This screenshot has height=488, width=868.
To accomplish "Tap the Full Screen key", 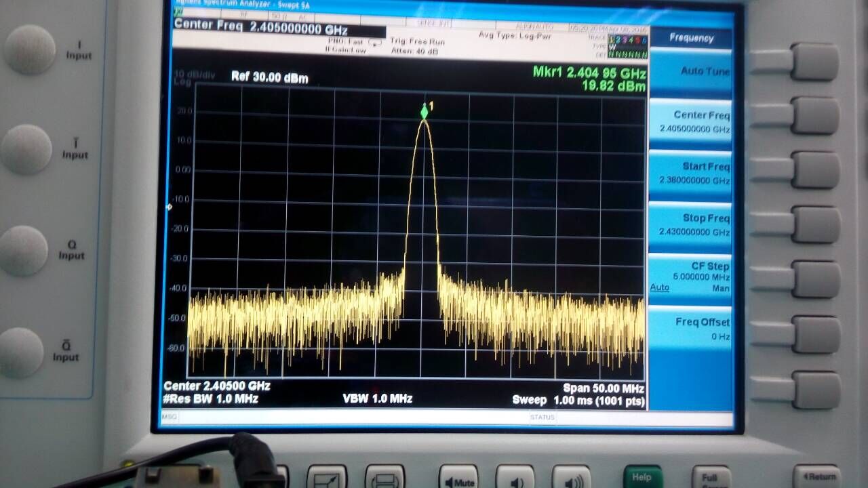I will [711, 477].
